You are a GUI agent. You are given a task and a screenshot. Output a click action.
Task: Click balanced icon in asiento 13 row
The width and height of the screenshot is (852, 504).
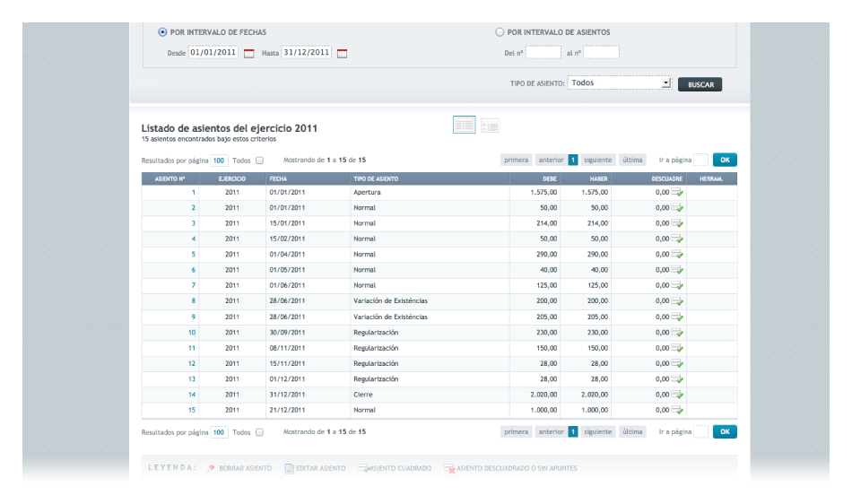click(x=677, y=379)
